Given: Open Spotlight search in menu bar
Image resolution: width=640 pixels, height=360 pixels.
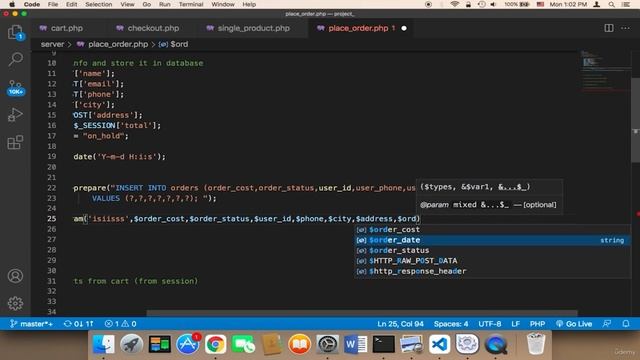Looking at the screenshot, I should 611,4.
